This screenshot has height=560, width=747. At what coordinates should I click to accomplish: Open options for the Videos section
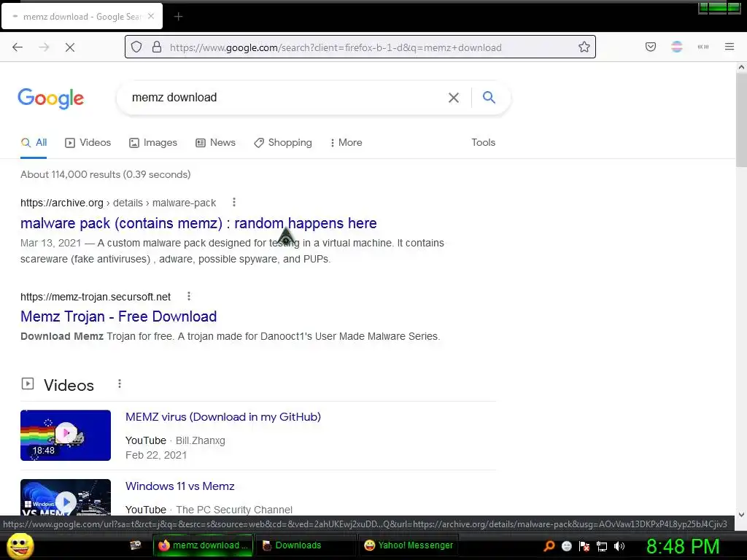[x=120, y=384]
